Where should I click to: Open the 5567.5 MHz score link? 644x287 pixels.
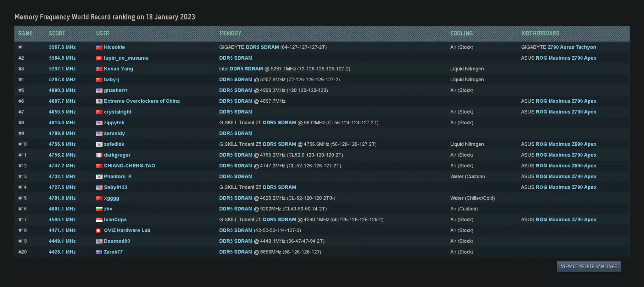click(62, 47)
